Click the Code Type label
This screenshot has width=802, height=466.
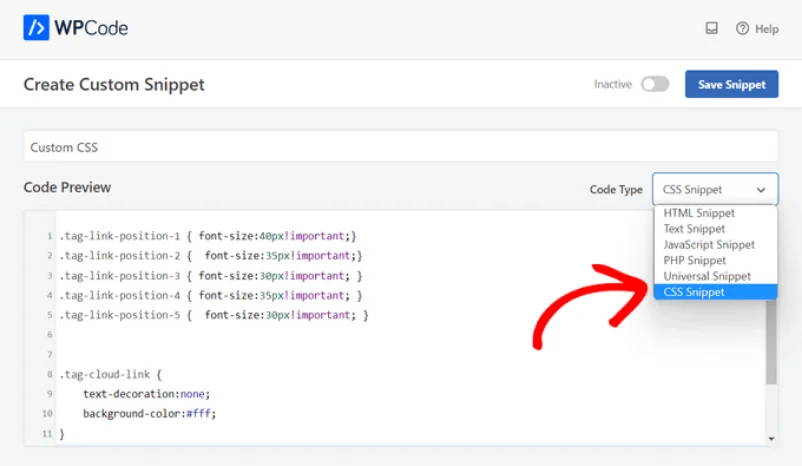click(616, 190)
